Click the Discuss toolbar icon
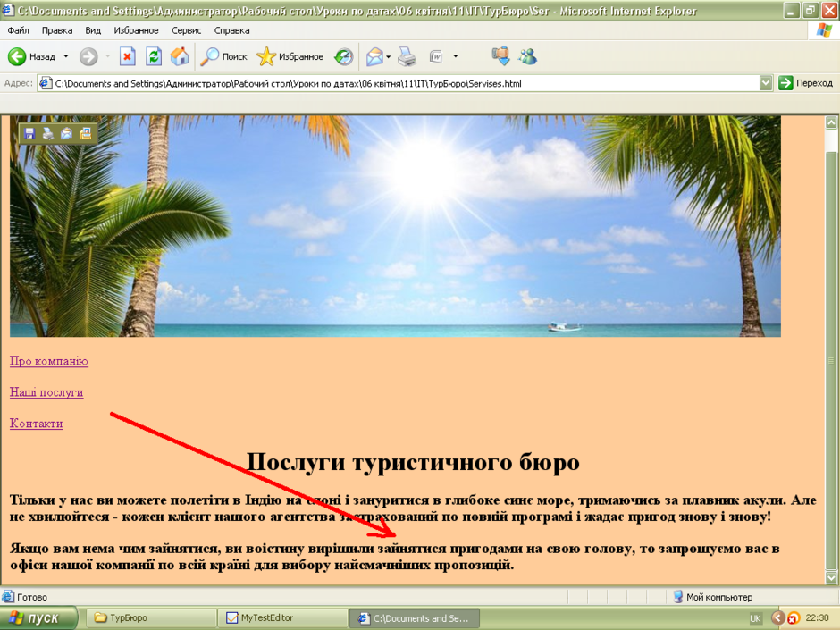840x630 pixels. click(501, 56)
